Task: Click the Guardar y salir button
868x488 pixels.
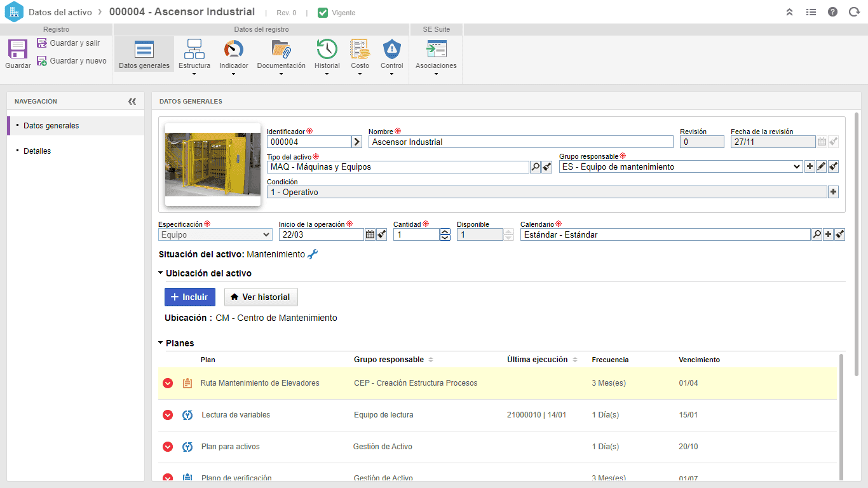Action: click(x=69, y=43)
